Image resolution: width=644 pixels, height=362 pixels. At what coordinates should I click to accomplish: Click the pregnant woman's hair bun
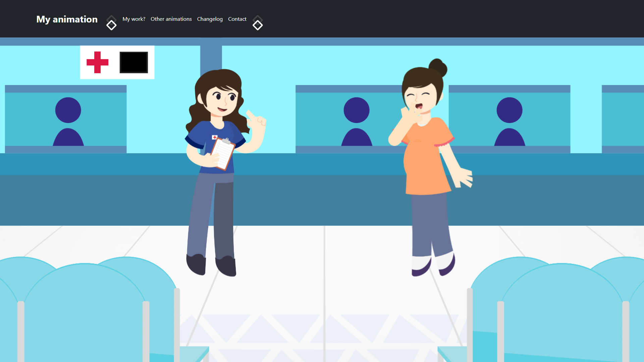pos(438,67)
